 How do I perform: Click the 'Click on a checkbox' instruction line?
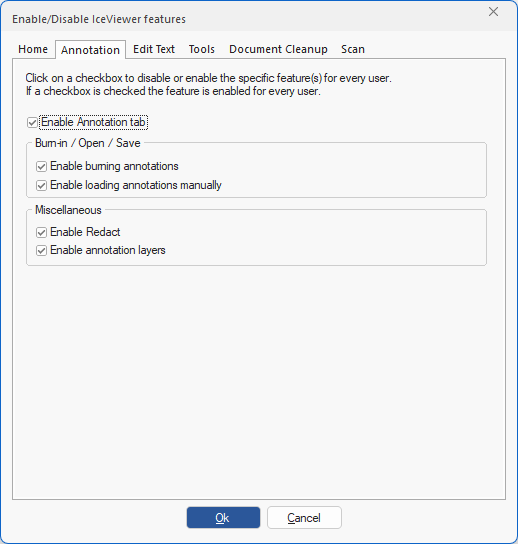coord(208,78)
